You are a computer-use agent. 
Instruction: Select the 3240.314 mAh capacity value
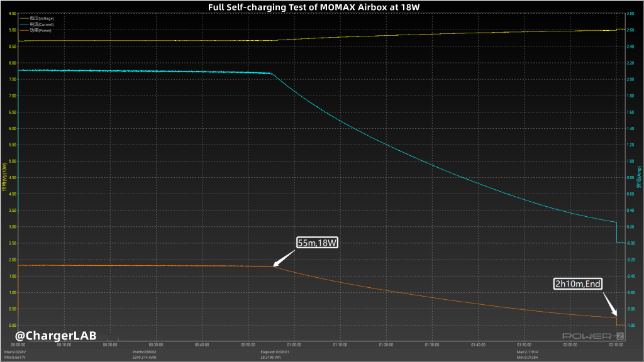point(144,358)
